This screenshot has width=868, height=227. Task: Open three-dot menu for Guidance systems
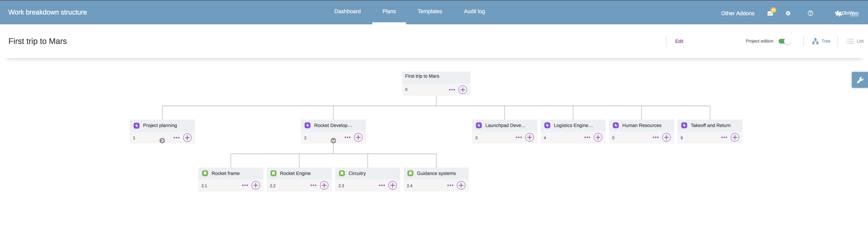tap(450, 185)
